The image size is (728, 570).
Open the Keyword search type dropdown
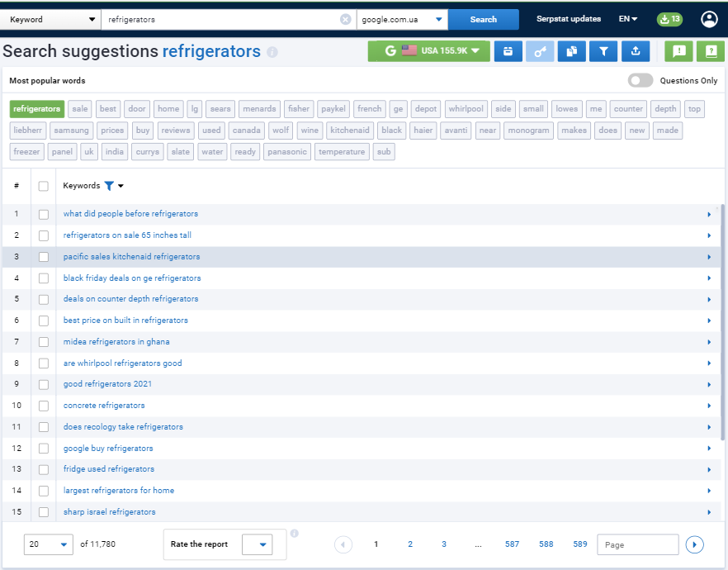point(50,20)
